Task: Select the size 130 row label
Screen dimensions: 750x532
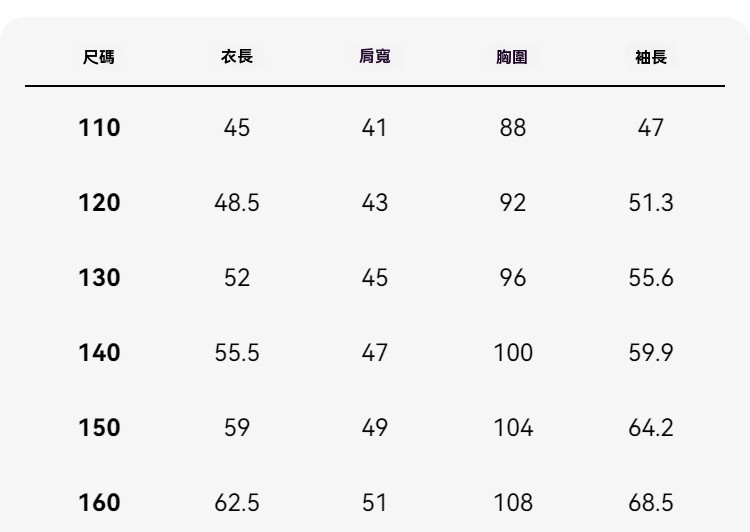Action: pos(99,278)
